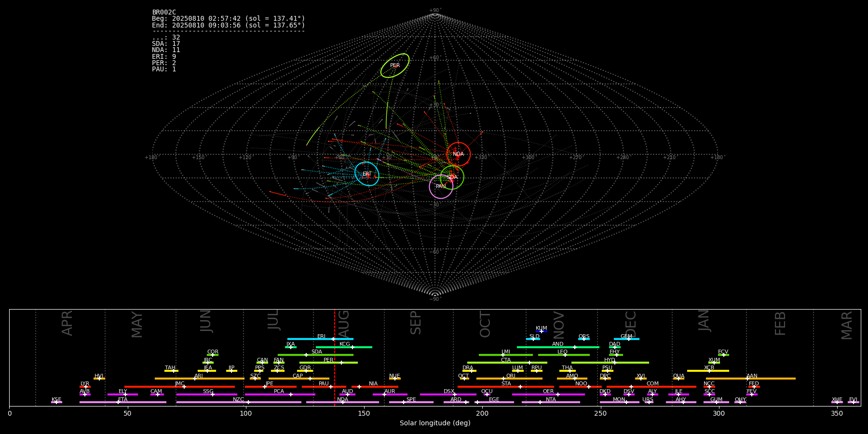The width and height of the screenshot is (868, 434).
Task: Click the ORS shower bar in timeline
Action: [x=584, y=339]
